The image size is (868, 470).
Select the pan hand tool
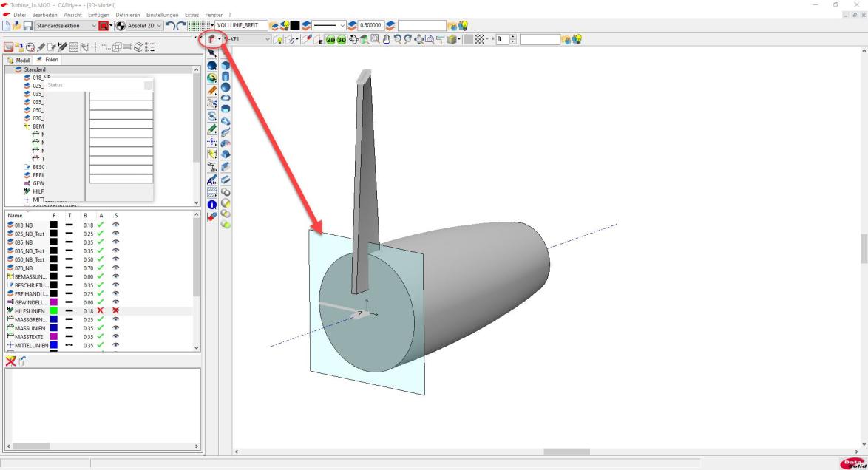387,39
